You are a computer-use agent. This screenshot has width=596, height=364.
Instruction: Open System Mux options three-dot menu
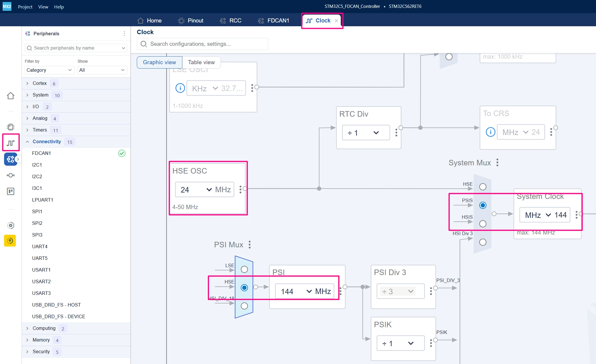coord(497,162)
